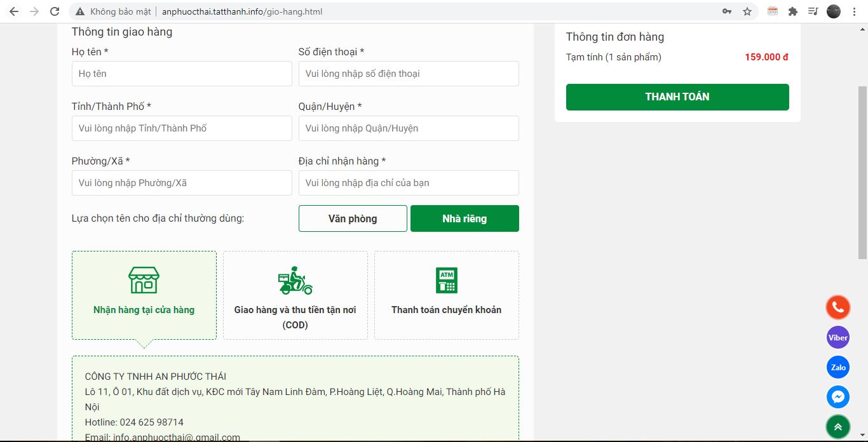Click the Địa chỉ nhận hàng field
The height and width of the screenshot is (442, 868).
click(409, 183)
